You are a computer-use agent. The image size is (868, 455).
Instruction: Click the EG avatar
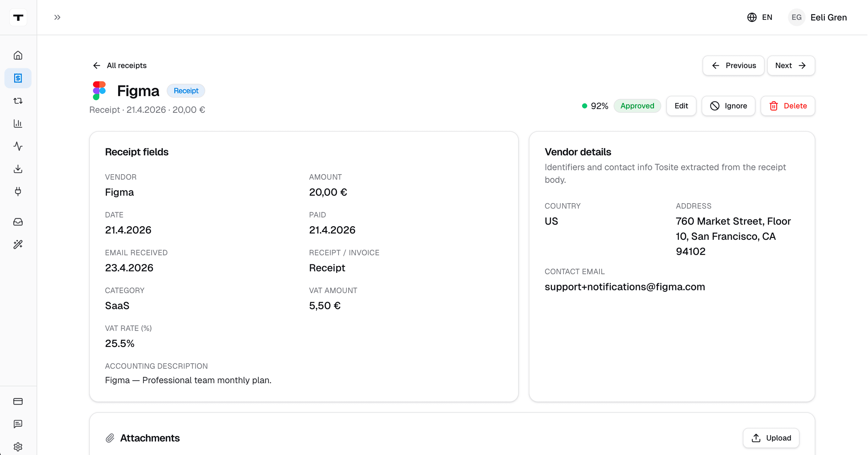[x=797, y=17]
